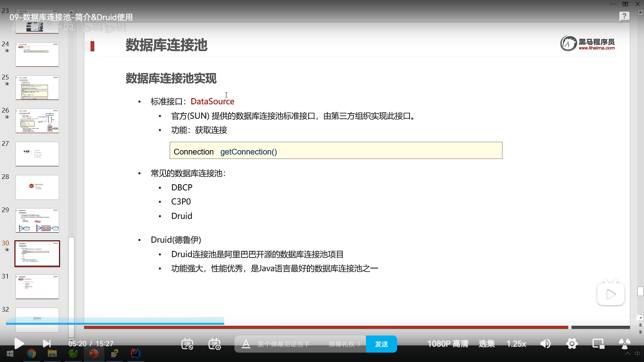Open danmaku text style icon
Viewport: 644px width, 362px height.
coord(246,344)
